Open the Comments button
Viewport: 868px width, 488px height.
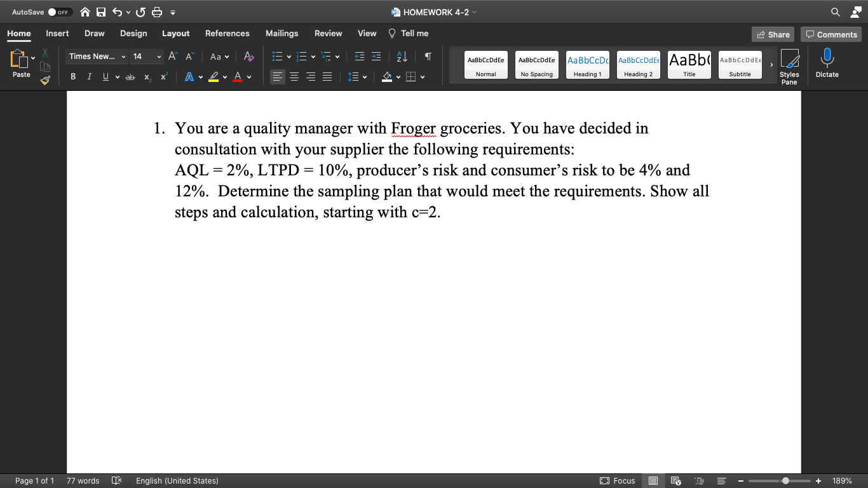(831, 35)
